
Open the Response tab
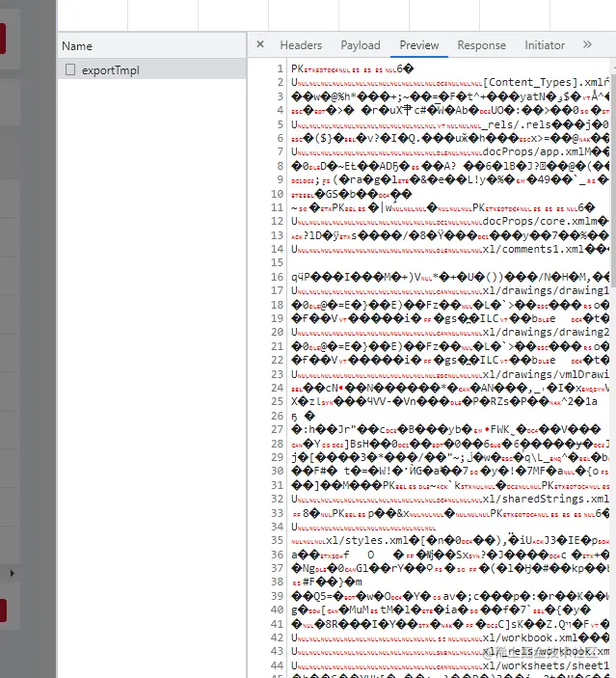click(482, 45)
